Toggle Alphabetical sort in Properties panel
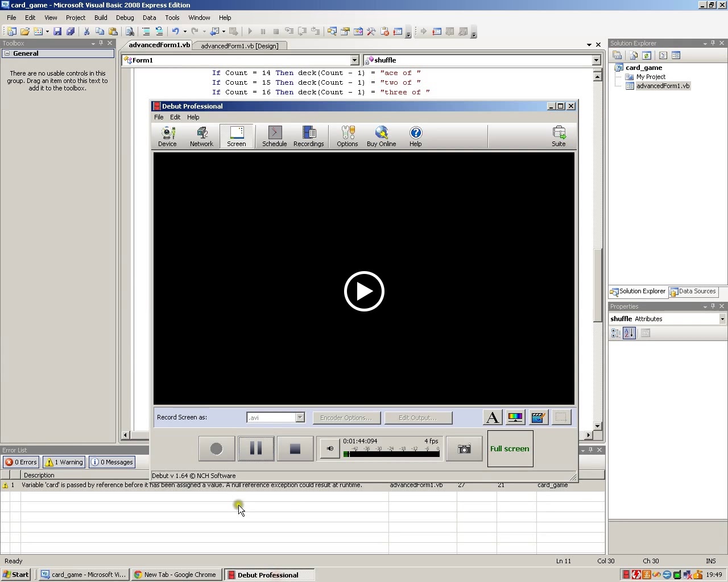Image resolution: width=728 pixels, height=582 pixels. (629, 334)
